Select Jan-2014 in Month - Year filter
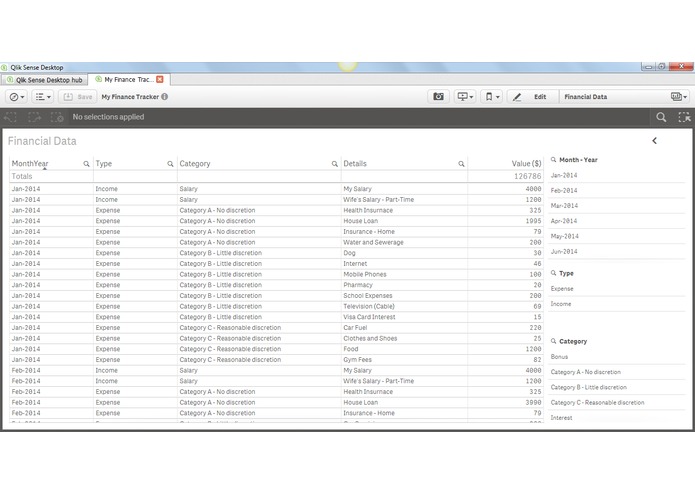The width and height of the screenshot is (695, 494). (617, 175)
